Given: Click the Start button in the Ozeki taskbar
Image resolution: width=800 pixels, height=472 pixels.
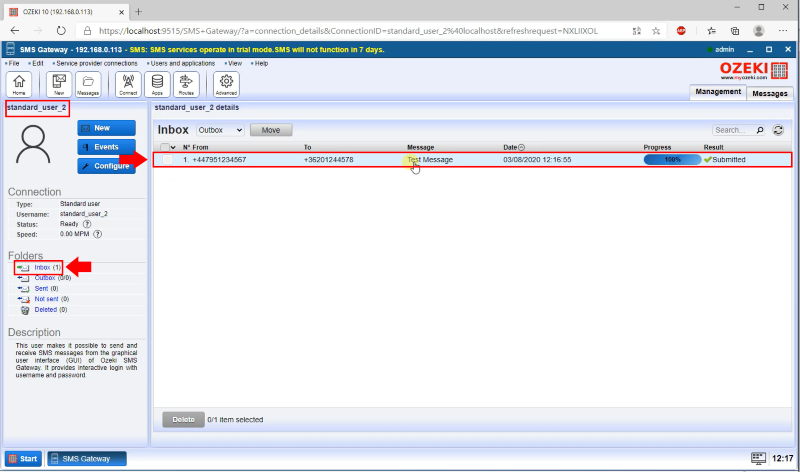Looking at the screenshot, I should (x=23, y=459).
